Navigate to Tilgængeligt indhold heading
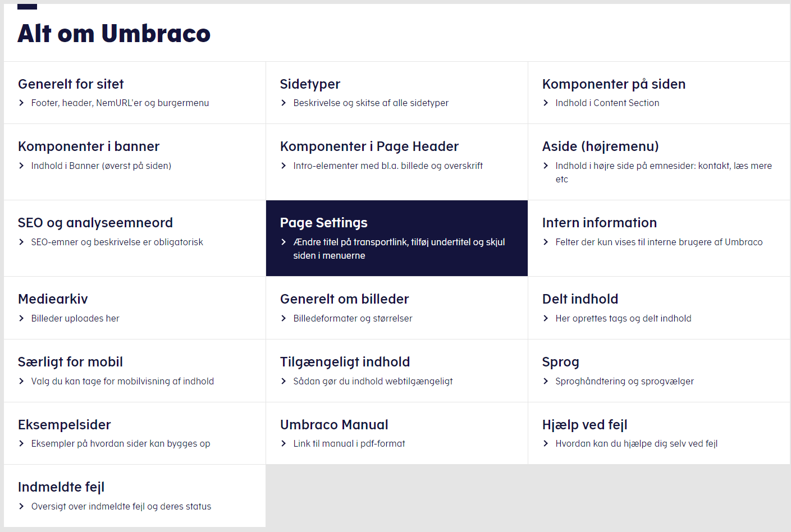This screenshot has width=791, height=532. coord(345,362)
